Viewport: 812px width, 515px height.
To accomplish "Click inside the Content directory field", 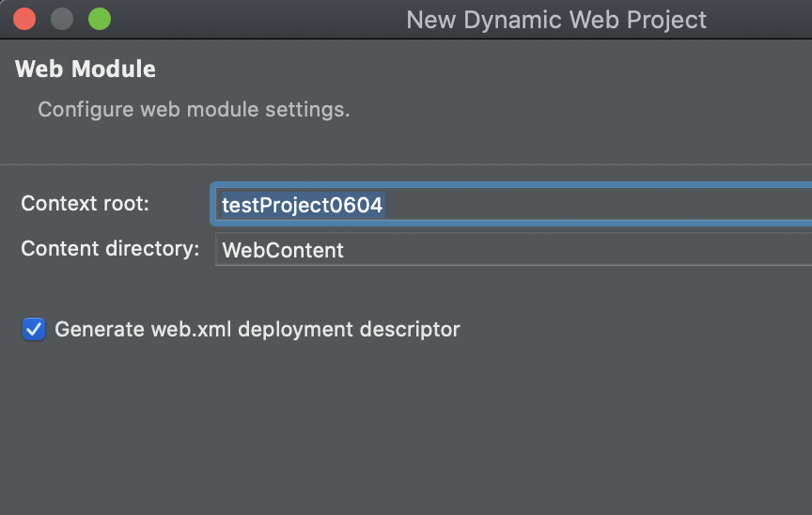I will coord(514,249).
